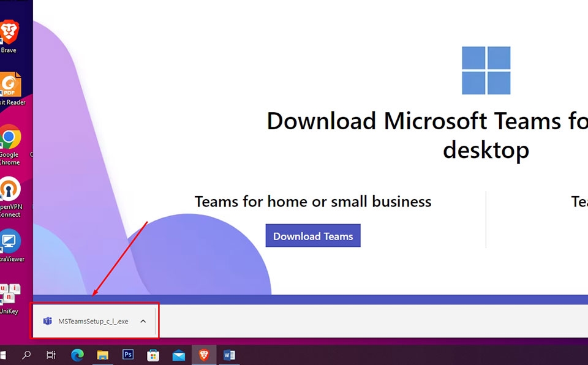Viewport: 588px width, 365px height.
Task: Open Photoshop from the taskbar
Action: pos(128,355)
